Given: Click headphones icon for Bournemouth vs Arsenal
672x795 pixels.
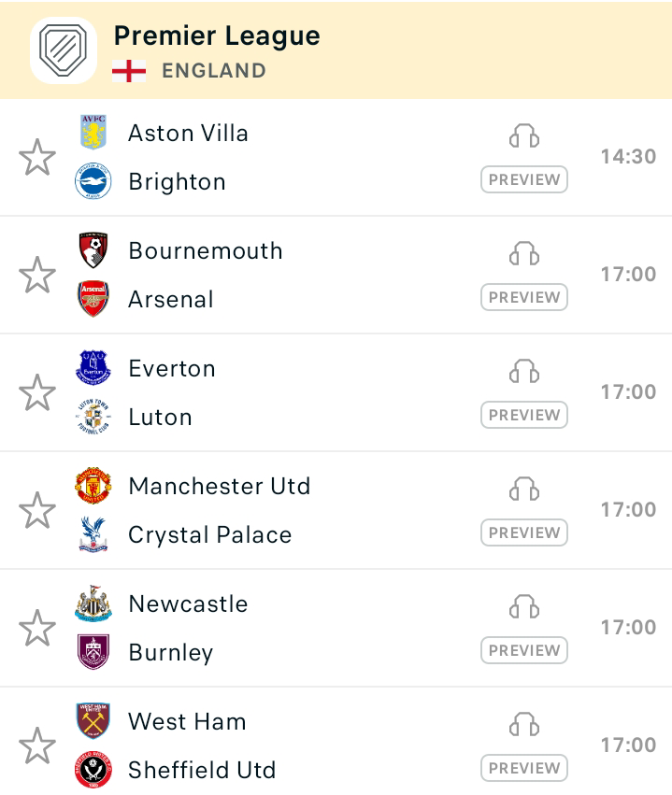Looking at the screenshot, I should pos(524,253).
